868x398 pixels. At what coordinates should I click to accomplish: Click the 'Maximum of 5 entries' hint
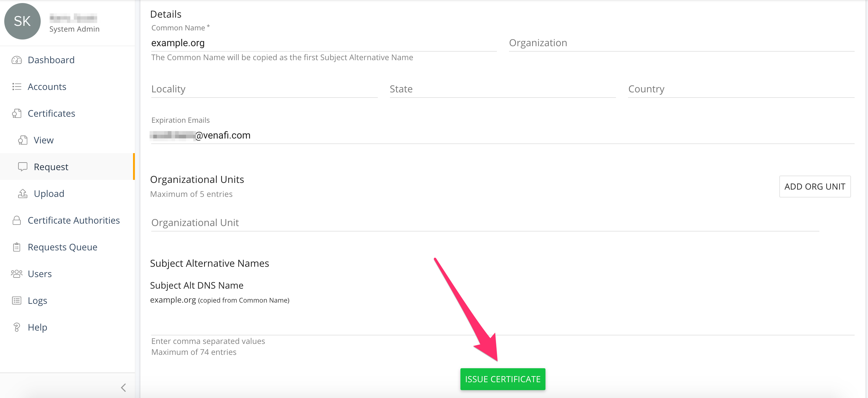pos(191,194)
